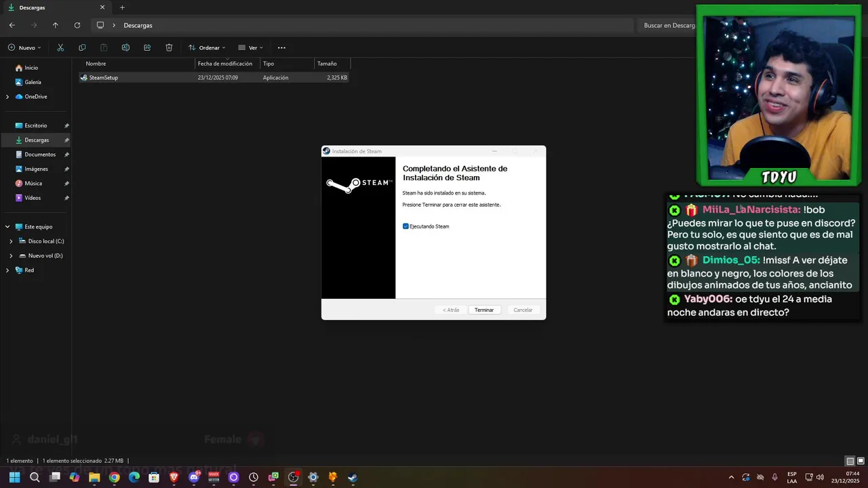The image size is (868, 488).
Task: Sort by Fecha de modificación column
Action: (227, 64)
